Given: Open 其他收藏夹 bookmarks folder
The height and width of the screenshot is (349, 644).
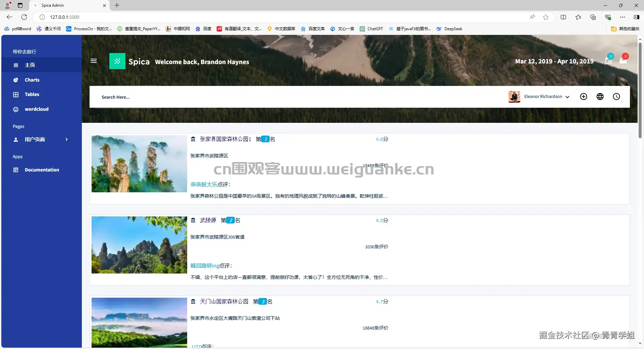Looking at the screenshot, I should (625, 29).
